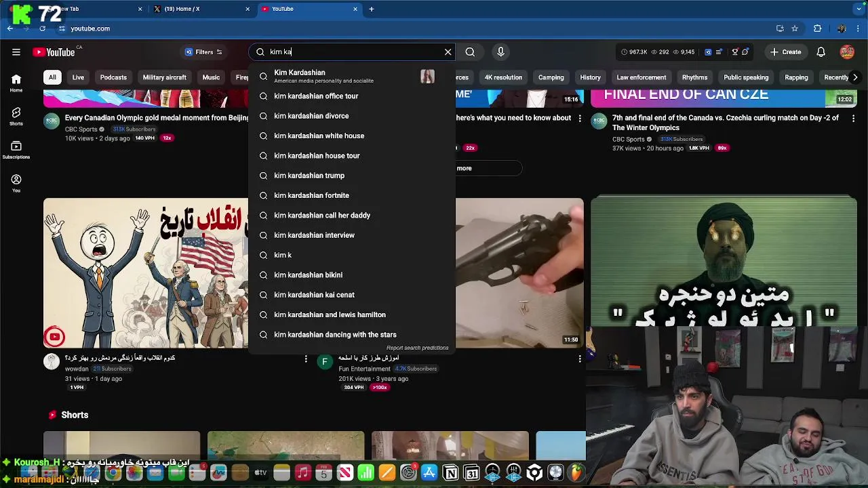Click the install app icon in the address bar
This screenshot has width=868, height=488.
coord(780,28)
